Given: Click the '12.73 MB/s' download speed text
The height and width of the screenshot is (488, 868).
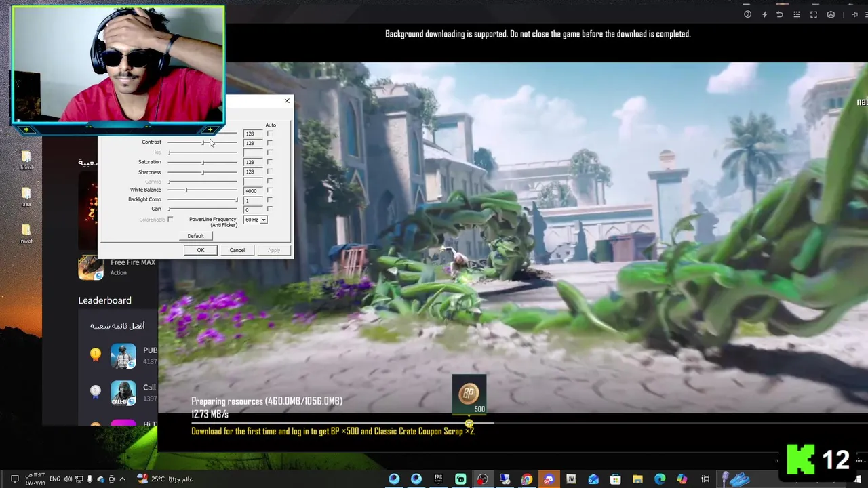Looking at the screenshot, I should (x=210, y=414).
